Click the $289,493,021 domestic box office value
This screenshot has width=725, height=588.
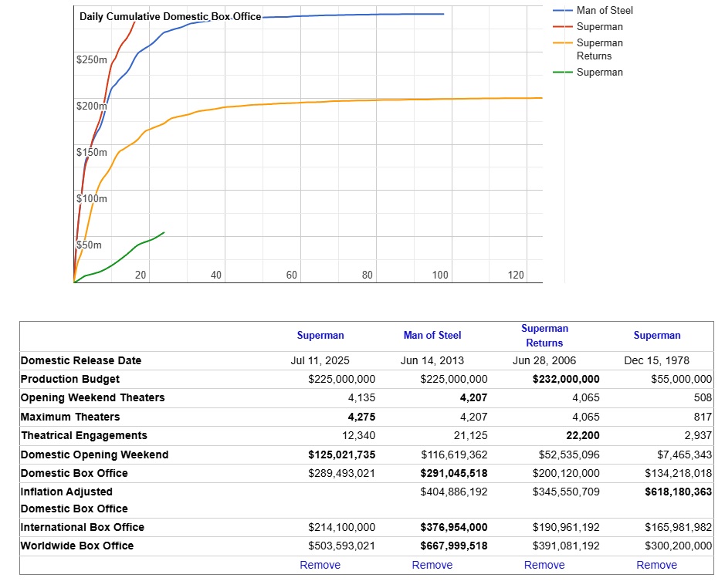click(342, 473)
